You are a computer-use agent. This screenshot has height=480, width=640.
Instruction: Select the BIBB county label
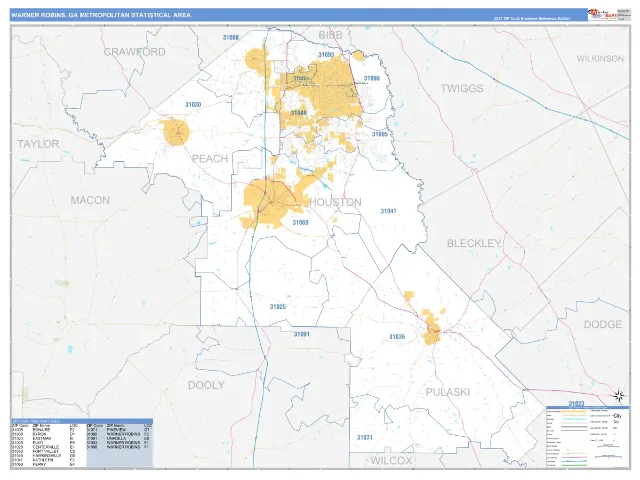click(330, 35)
